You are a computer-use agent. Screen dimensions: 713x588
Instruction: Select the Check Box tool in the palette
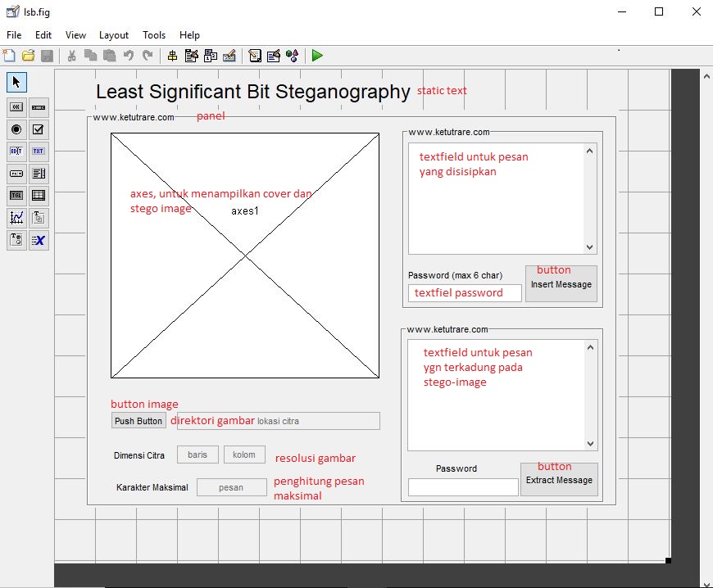pyautogui.click(x=39, y=129)
